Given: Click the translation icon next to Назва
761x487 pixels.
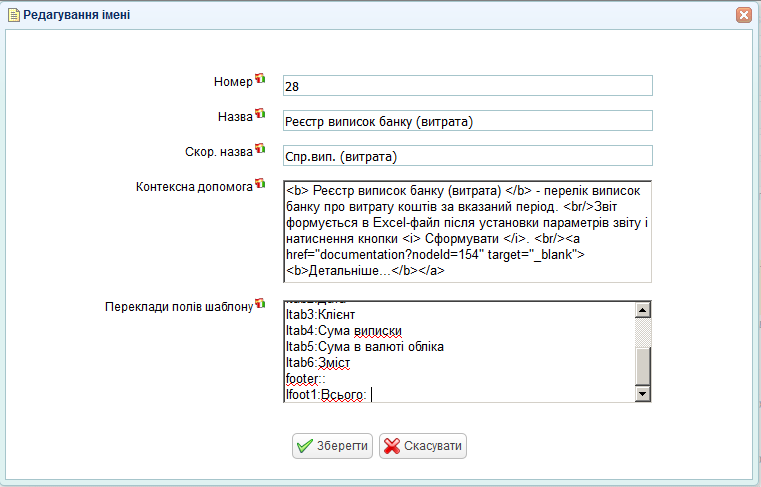Looking at the screenshot, I should click(260, 113).
